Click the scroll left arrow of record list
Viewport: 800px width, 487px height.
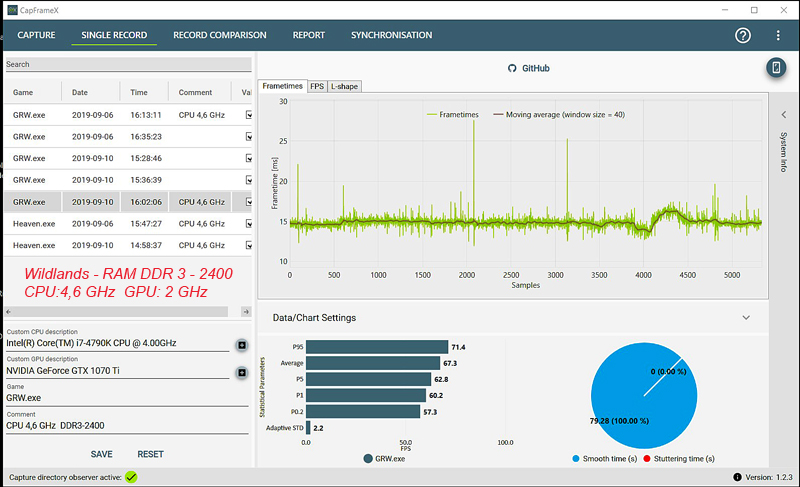click(x=8, y=312)
